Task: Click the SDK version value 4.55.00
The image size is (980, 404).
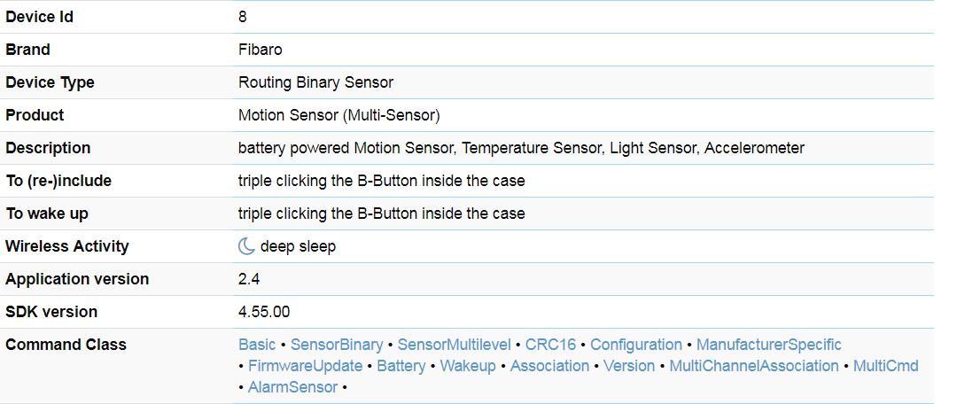Action: point(264,312)
